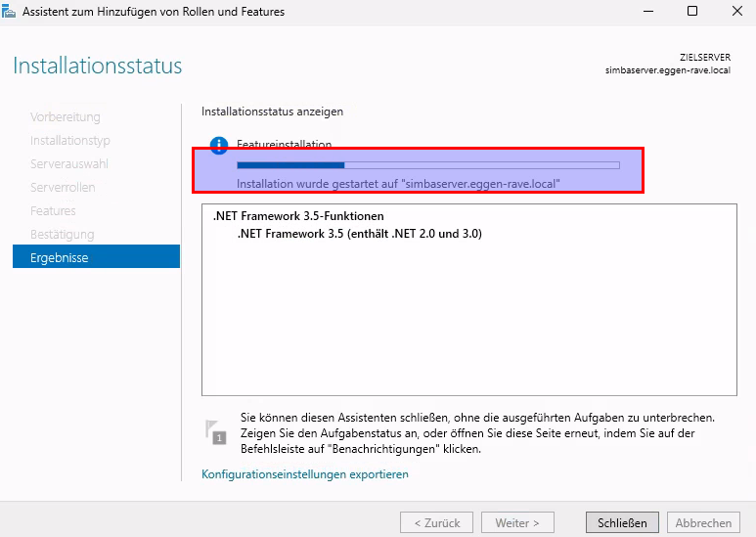Click the blue info icon beside Featureinstallation
756x537 pixels.
219,146
